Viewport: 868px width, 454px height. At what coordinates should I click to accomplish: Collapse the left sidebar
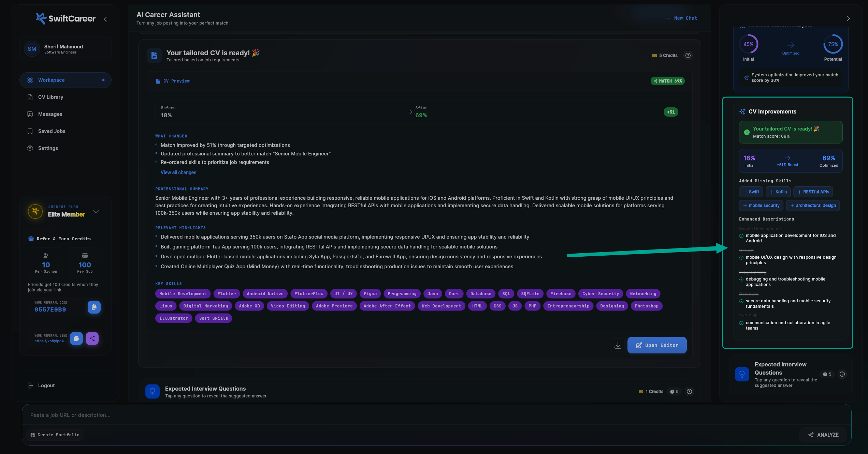[105, 19]
